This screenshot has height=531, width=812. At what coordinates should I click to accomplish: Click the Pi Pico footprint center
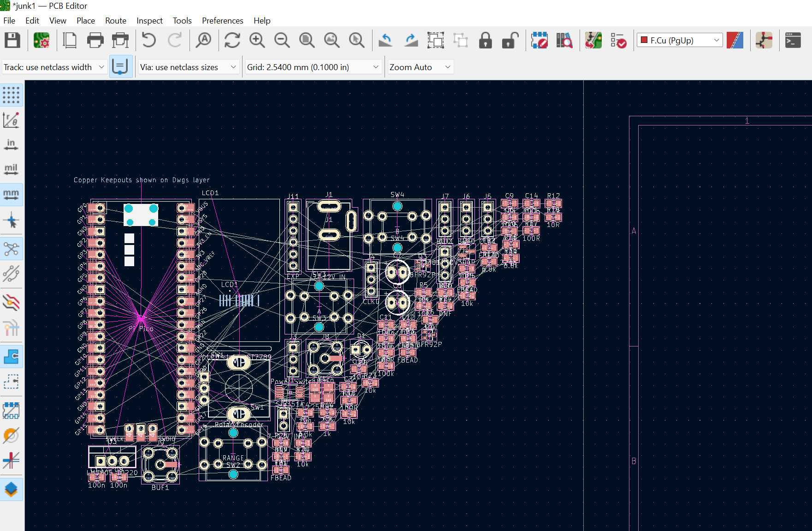[141, 318]
